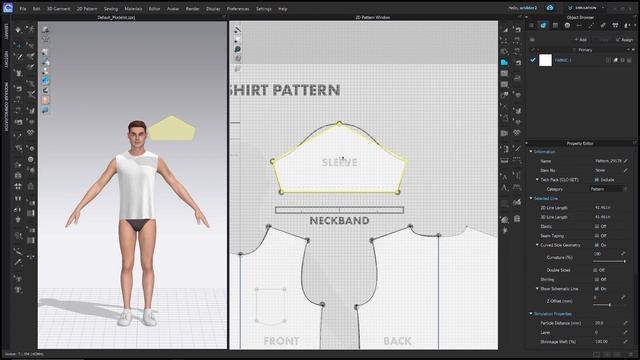Open the LIBRARY side tab
Image resolution: width=640 pixels, height=360 pixels.
pos(6,31)
